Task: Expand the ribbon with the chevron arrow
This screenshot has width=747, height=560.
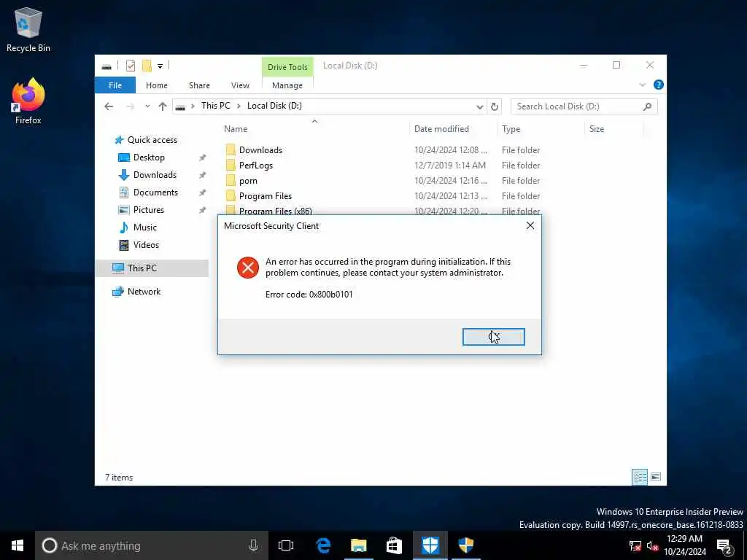Action: point(642,85)
